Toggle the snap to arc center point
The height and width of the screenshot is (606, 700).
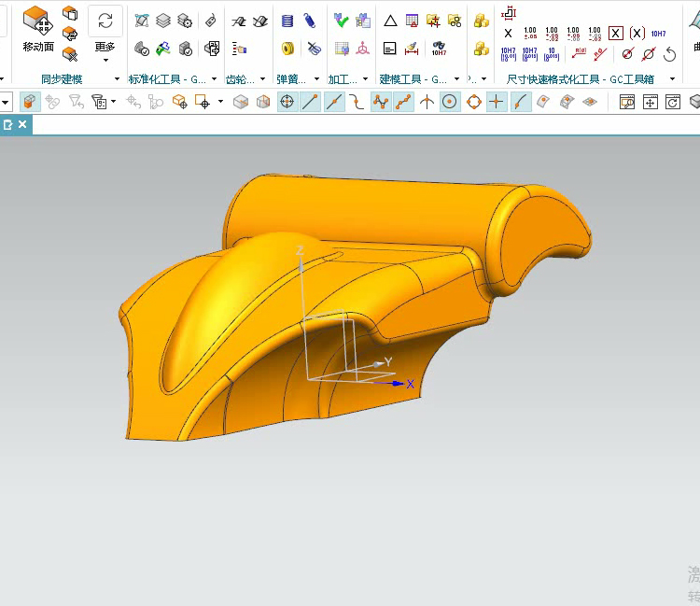click(x=450, y=102)
